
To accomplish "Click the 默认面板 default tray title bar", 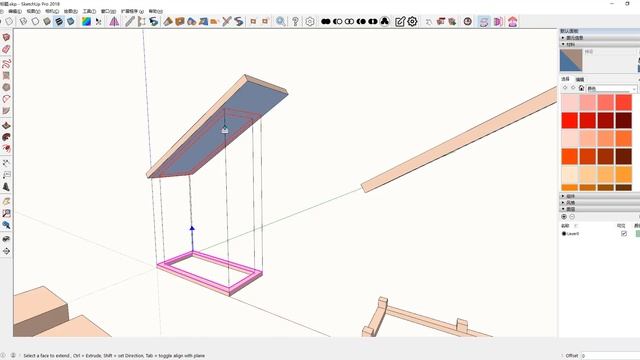I will (599, 31).
